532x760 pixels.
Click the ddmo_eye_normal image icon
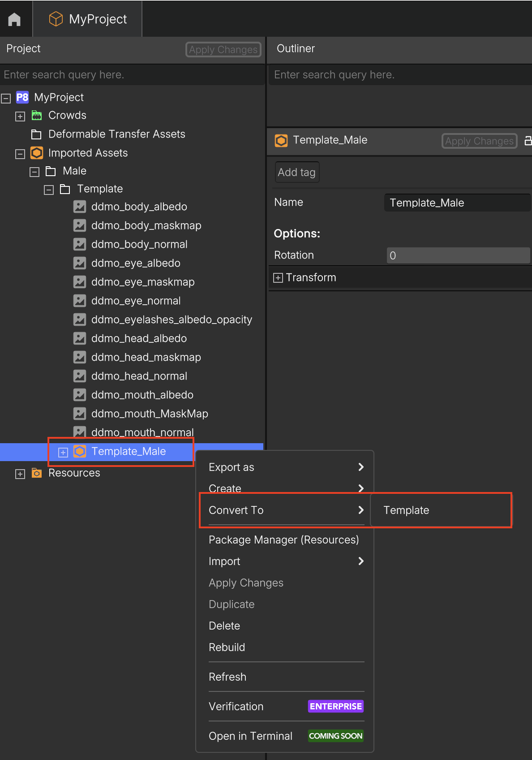[x=80, y=301]
